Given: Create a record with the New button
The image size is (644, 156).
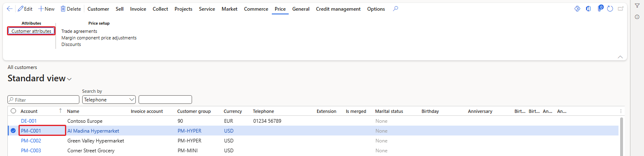Looking at the screenshot, I should coord(46,9).
